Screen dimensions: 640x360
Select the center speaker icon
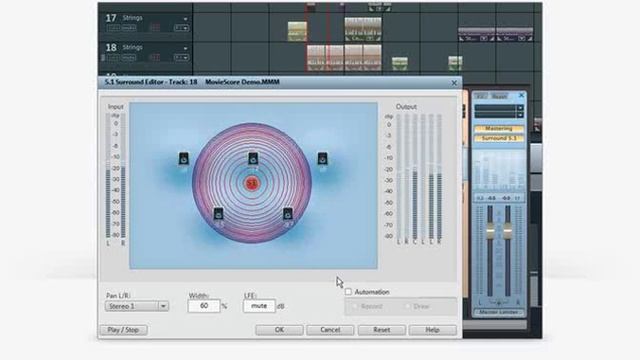253,158
